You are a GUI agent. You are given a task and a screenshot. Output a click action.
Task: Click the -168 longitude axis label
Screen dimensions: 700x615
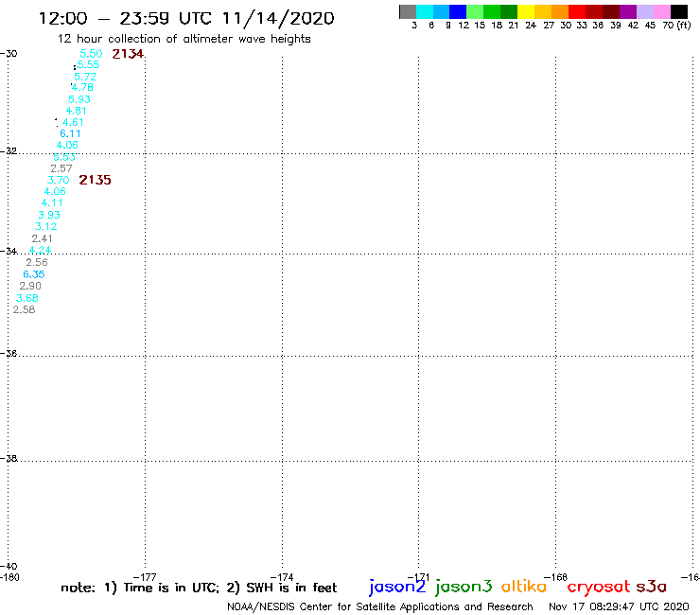(556, 577)
